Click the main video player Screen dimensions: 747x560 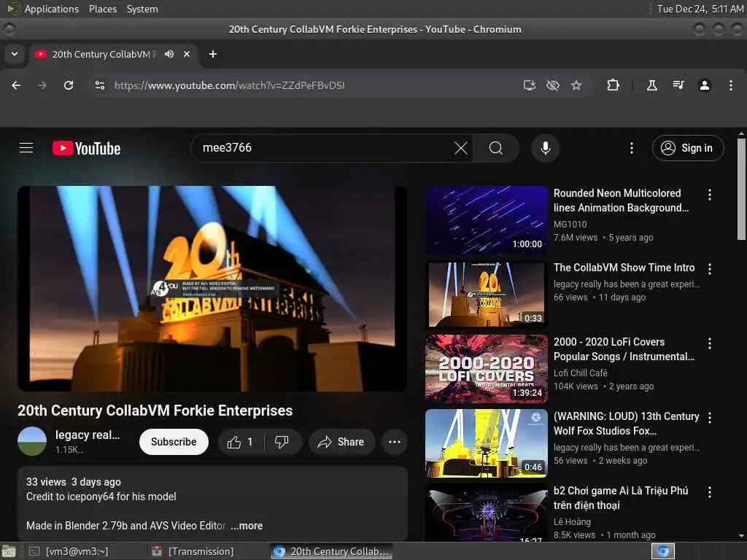[x=212, y=289]
